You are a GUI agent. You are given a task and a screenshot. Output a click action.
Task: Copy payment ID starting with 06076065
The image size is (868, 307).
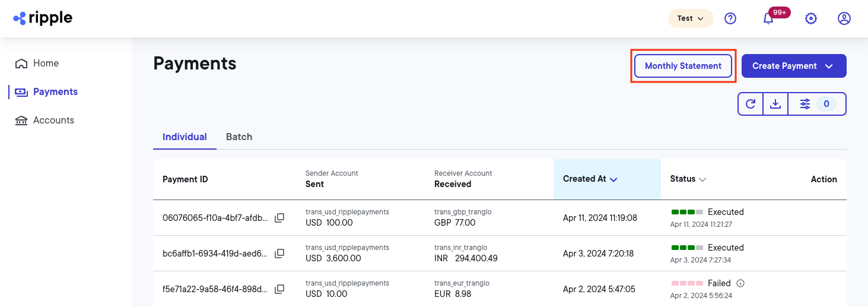coord(279,218)
